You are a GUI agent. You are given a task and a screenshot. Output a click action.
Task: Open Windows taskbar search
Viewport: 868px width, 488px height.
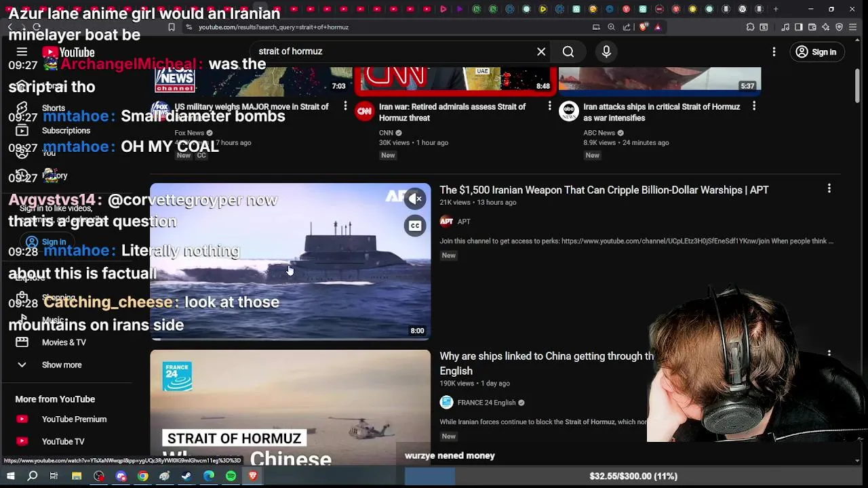point(32,476)
